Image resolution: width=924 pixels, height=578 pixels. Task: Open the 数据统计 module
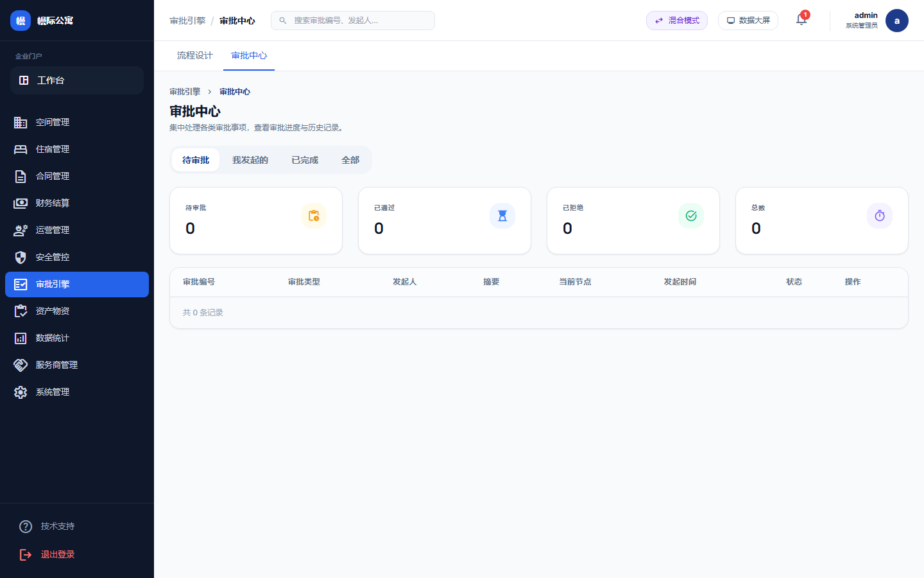tap(53, 338)
